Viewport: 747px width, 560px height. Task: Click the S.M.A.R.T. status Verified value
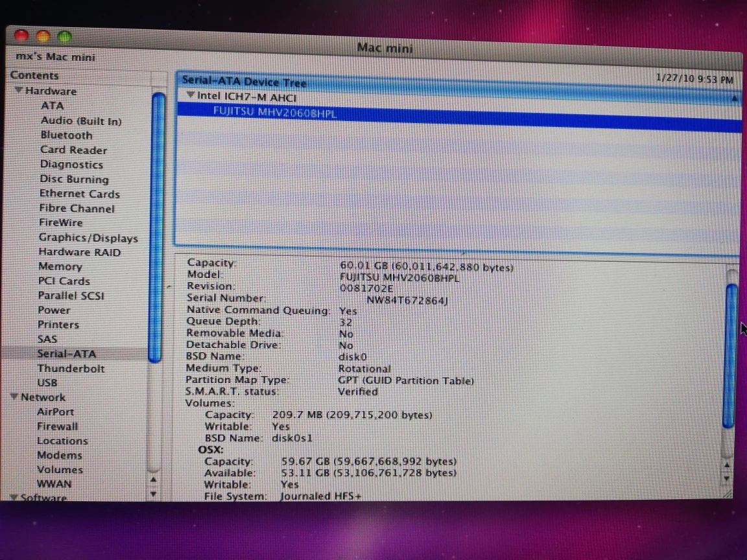358,391
